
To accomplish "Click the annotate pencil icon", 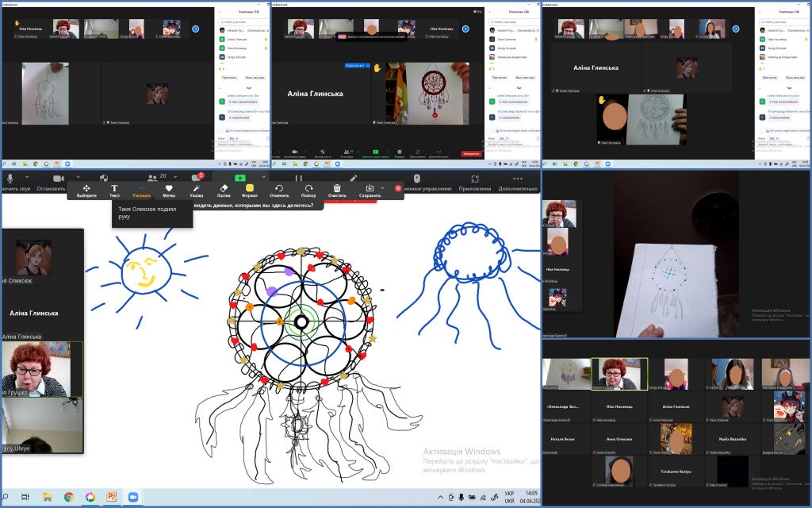I will pos(353,179).
